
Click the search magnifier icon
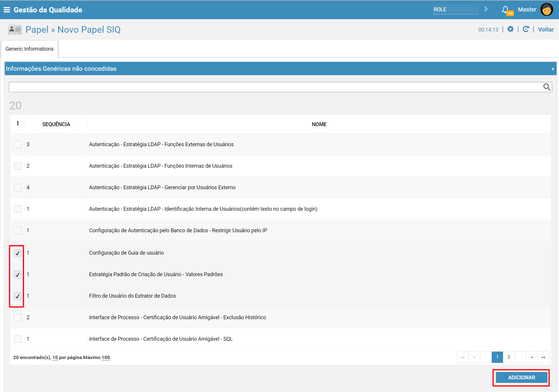(547, 87)
